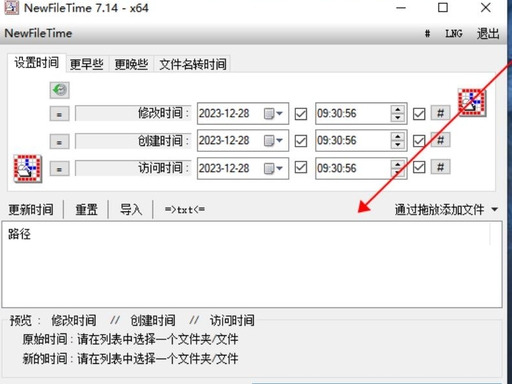Switch to the 更早些 tab

point(87,64)
